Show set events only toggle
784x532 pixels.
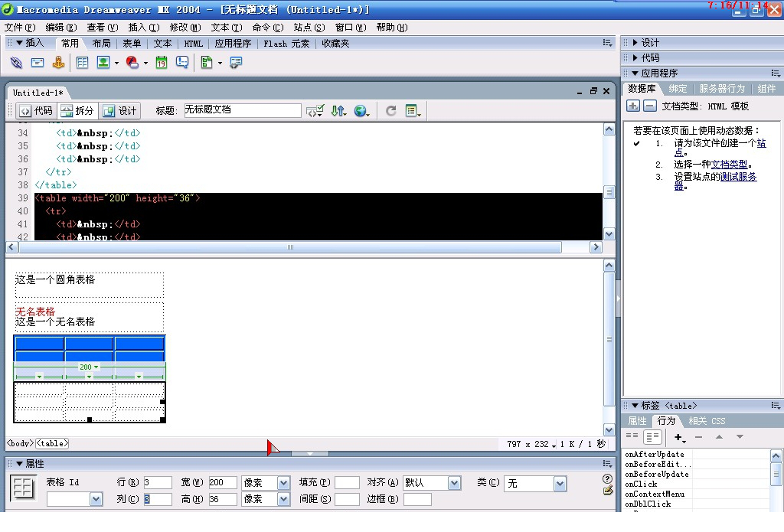(632, 436)
